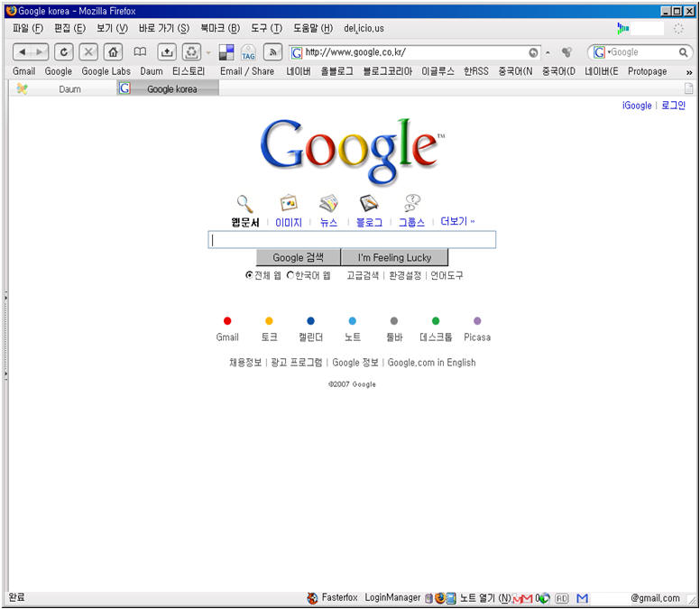
Task: Open the 뉴스 search link
Action: 328,222
